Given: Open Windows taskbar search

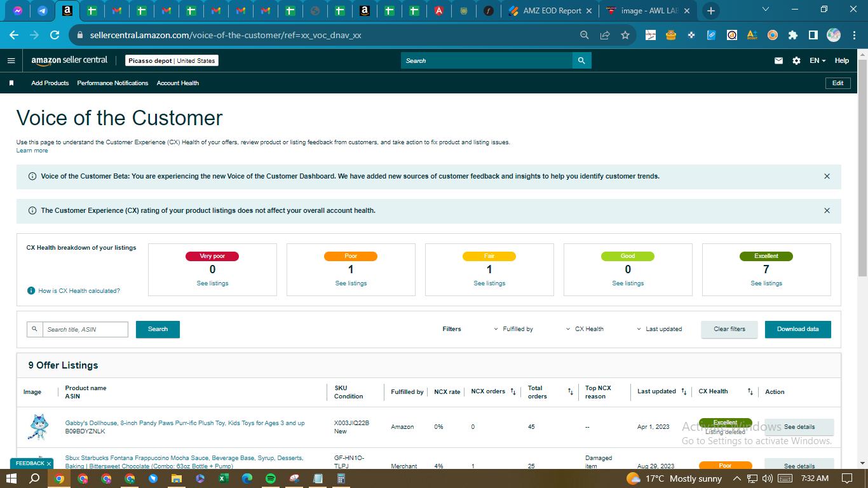Looking at the screenshot, I should (35, 478).
